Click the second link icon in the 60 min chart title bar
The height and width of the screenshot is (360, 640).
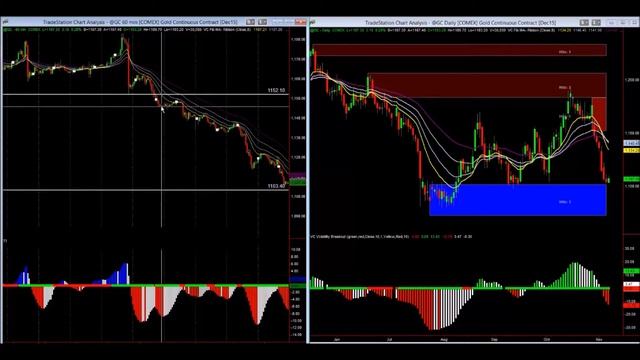pos(262,22)
